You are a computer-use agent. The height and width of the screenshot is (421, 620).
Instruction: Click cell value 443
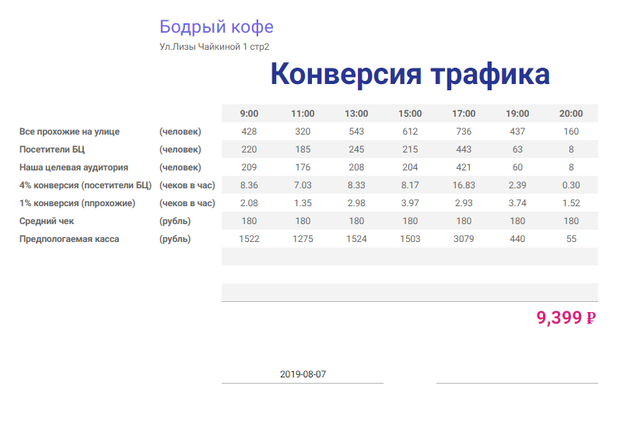click(464, 149)
